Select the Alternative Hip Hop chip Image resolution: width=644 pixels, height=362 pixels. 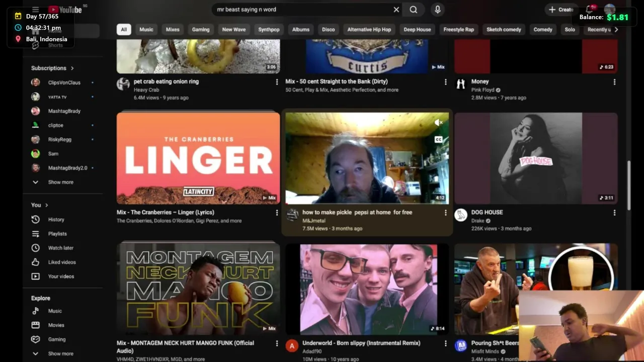(x=369, y=30)
